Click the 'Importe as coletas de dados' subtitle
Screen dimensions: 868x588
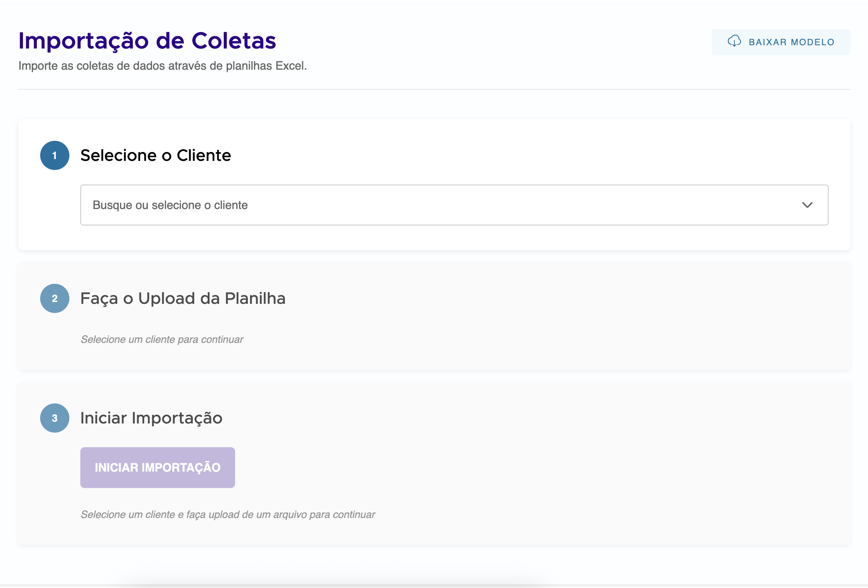click(x=162, y=66)
